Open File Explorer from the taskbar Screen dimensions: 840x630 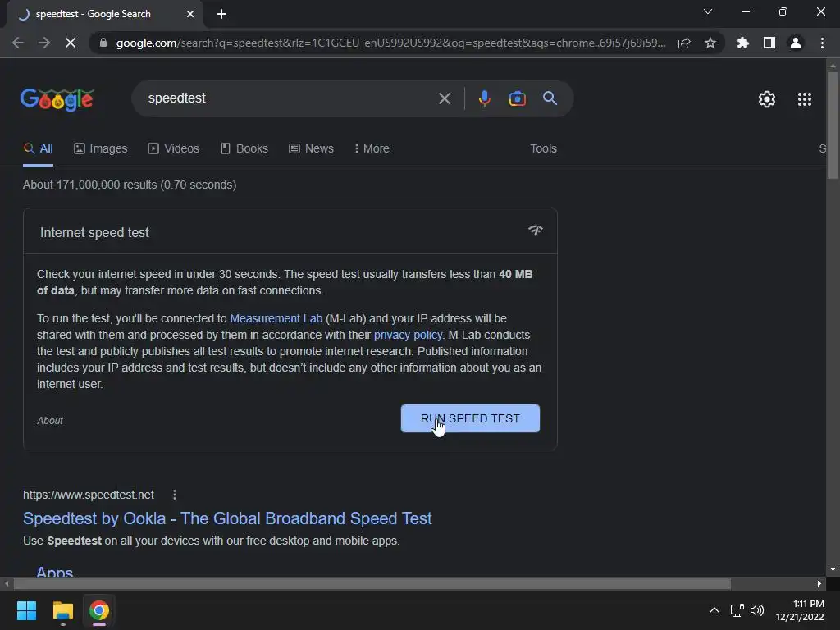(62, 610)
